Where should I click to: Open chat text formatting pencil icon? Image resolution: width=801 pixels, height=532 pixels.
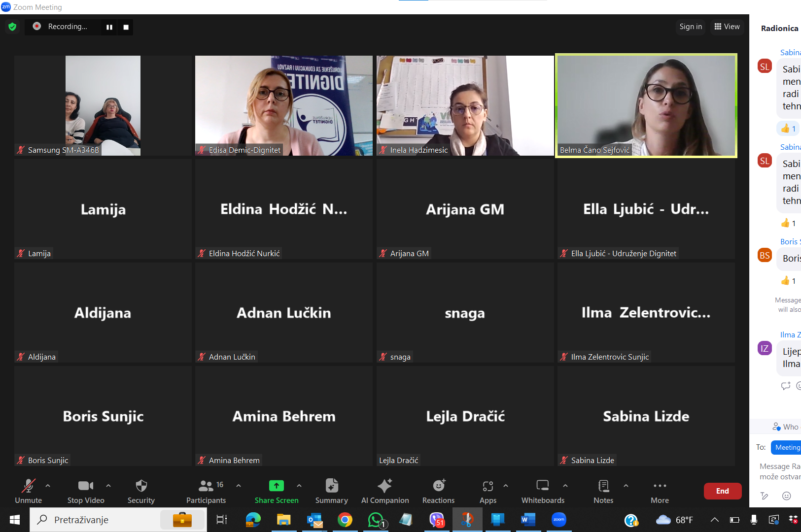(x=764, y=496)
